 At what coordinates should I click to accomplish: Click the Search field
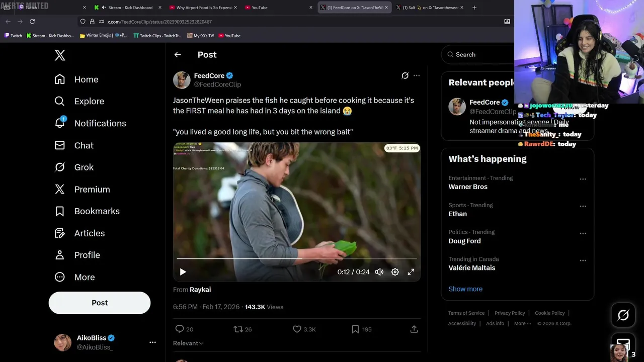click(x=478, y=54)
